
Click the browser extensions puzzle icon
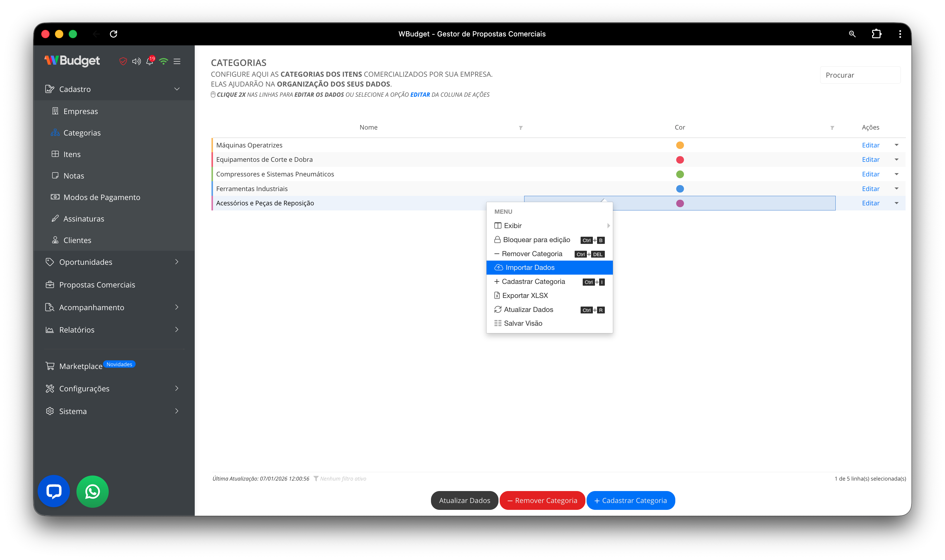tap(876, 34)
